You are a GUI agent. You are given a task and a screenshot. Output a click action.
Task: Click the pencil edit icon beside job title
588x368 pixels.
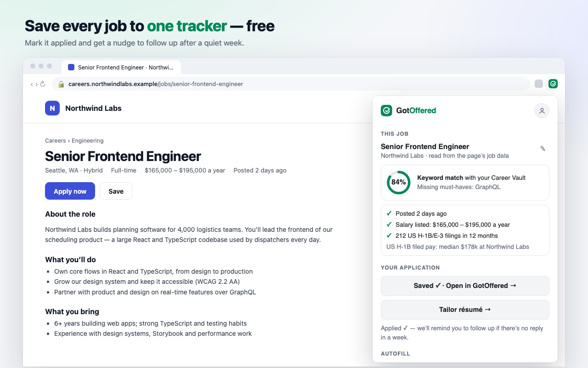543,148
